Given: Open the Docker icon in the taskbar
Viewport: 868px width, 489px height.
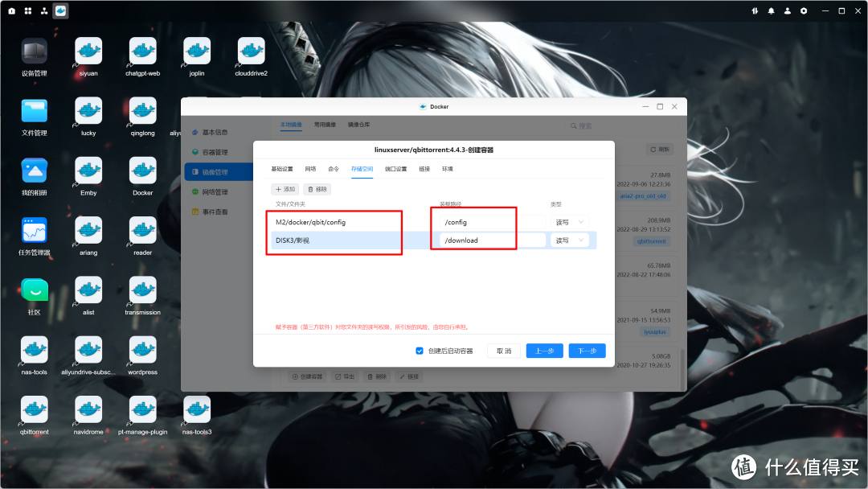Looking at the screenshot, I should [59, 10].
